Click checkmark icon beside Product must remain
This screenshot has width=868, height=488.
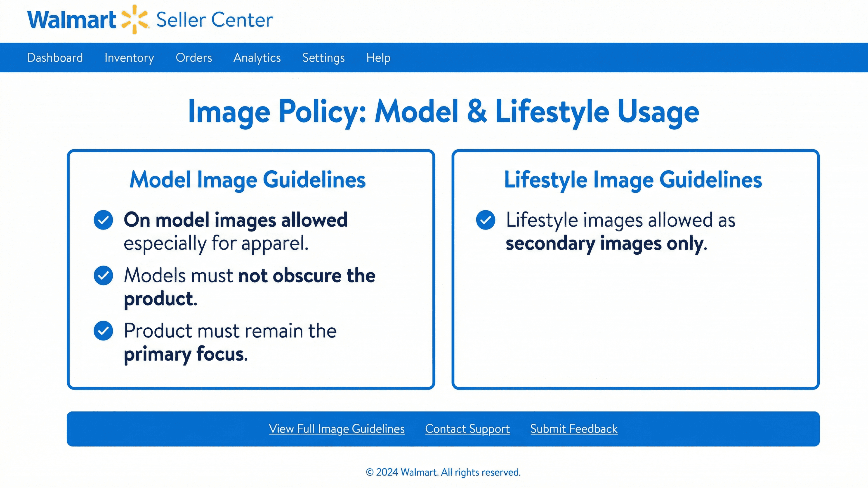[x=103, y=331]
